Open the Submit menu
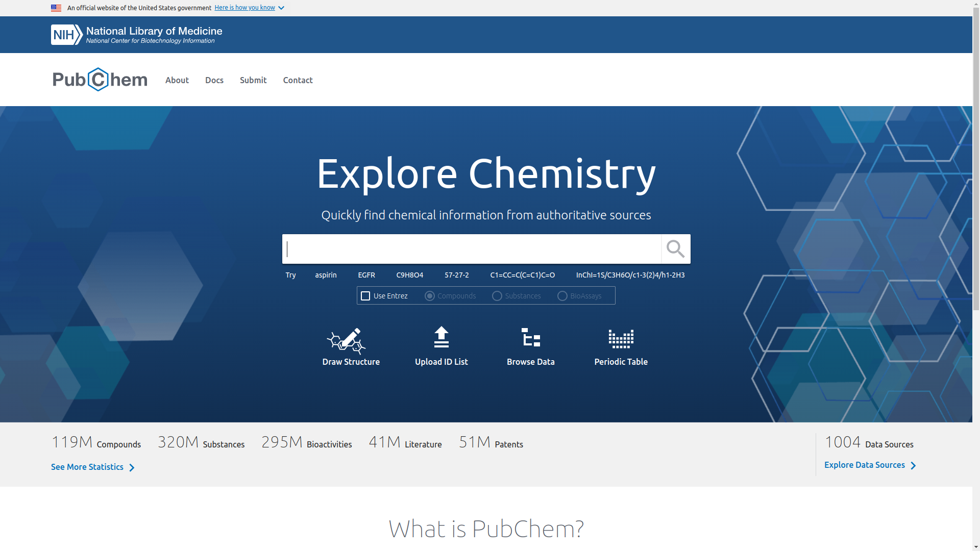Viewport: 980px width, 551px height. (x=253, y=80)
